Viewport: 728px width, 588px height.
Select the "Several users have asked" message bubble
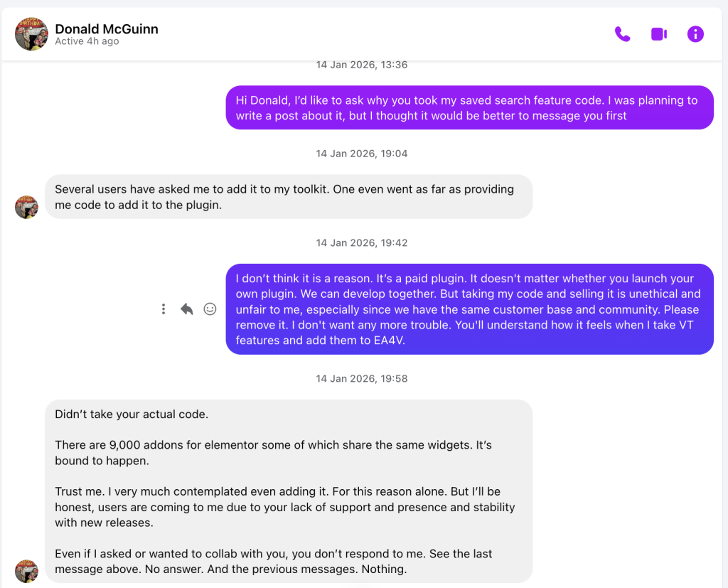[x=289, y=197]
